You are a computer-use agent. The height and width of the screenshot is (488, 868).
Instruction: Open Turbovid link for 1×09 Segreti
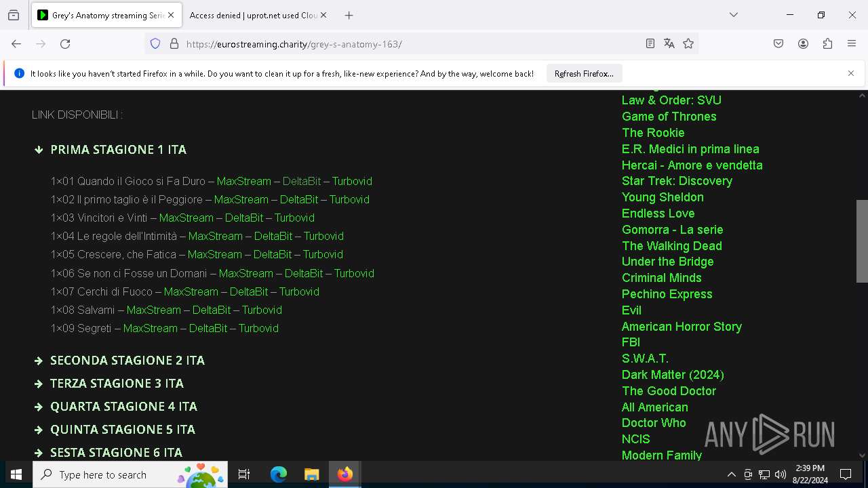(x=258, y=328)
